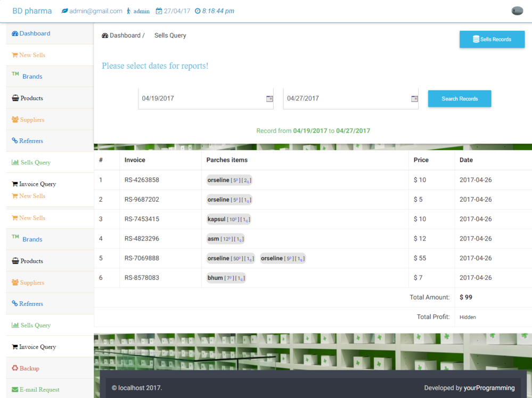
Task: Click the dashboard icon in the breadcrumb
Action: click(105, 36)
